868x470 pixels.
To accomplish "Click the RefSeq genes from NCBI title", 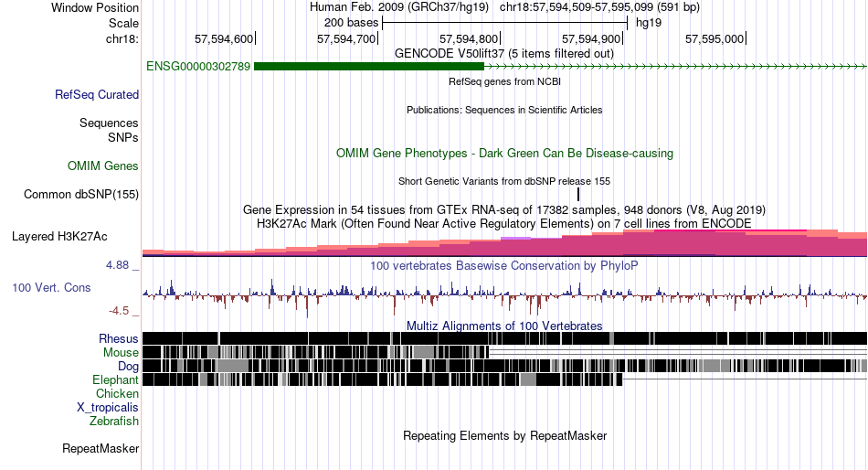I will point(505,81).
